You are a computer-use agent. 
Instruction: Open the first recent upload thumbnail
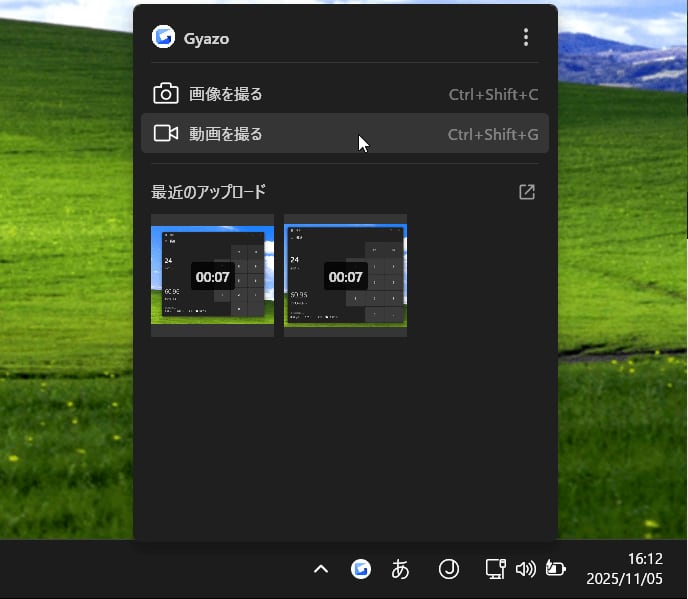pos(212,275)
